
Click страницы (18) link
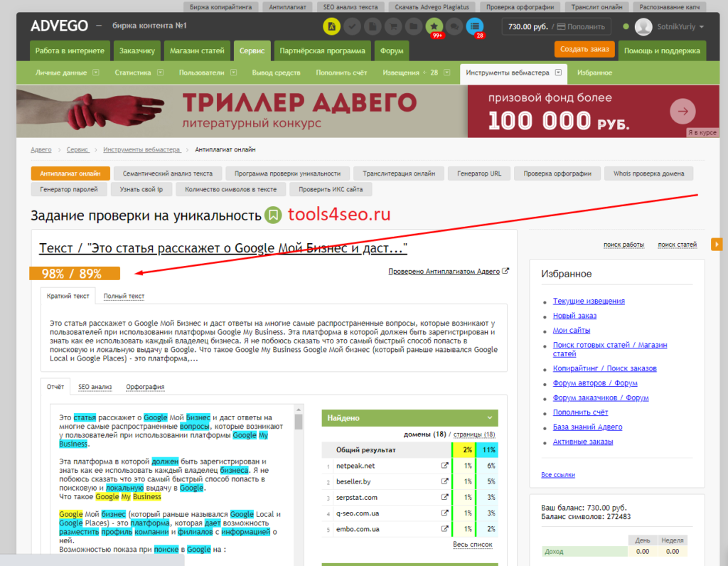click(x=474, y=434)
